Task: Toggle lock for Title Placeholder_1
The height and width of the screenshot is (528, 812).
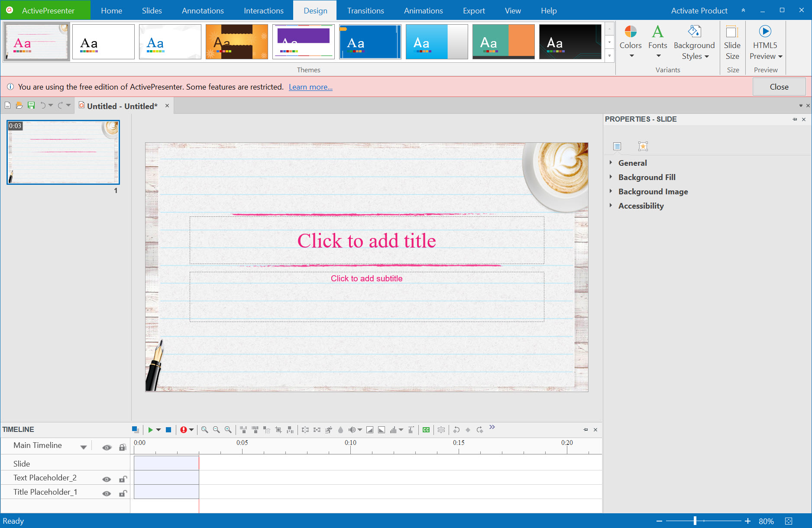Action: pyautogui.click(x=123, y=493)
